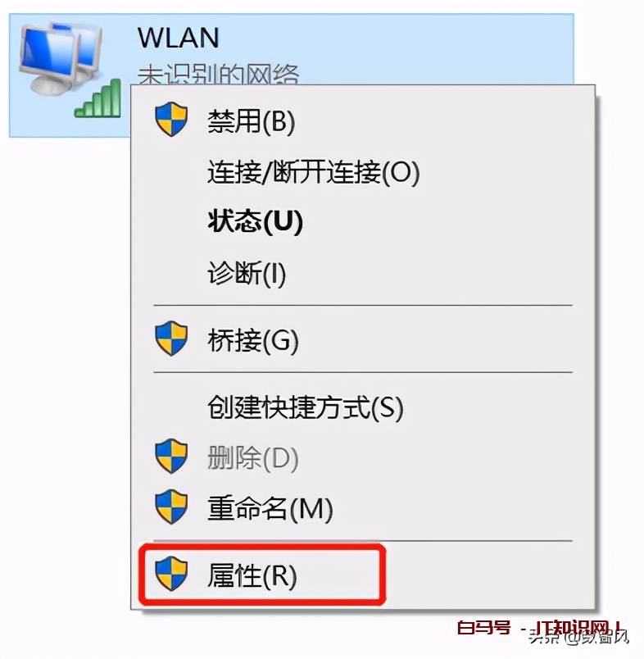Click the 未识别的网络 status text
Screen dimensions: 644x659
tap(219, 75)
